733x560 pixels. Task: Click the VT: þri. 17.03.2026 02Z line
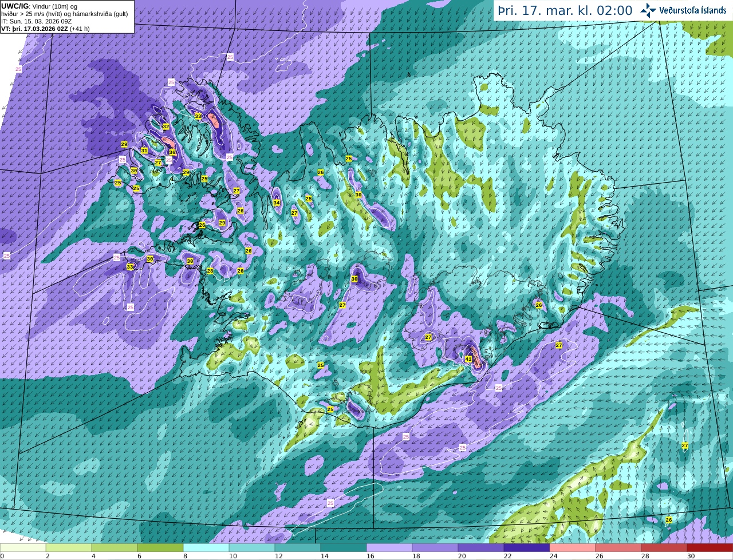click(45, 29)
